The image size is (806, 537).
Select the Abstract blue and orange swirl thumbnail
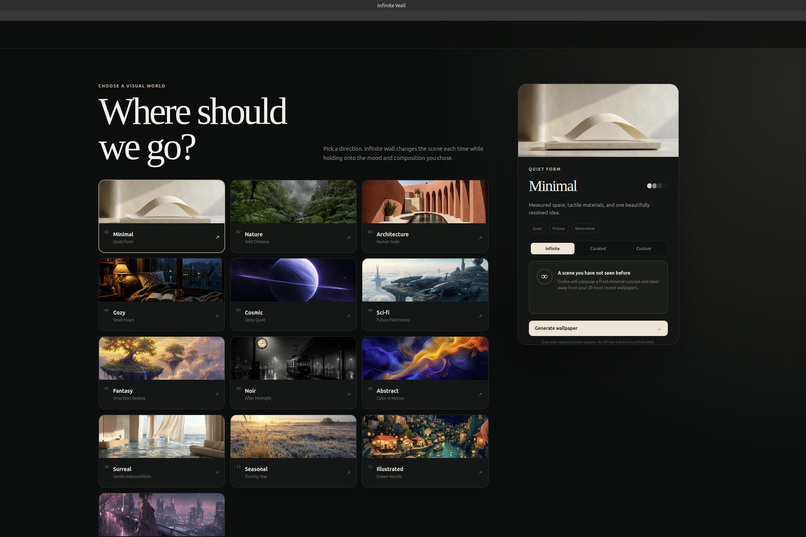tap(425, 358)
